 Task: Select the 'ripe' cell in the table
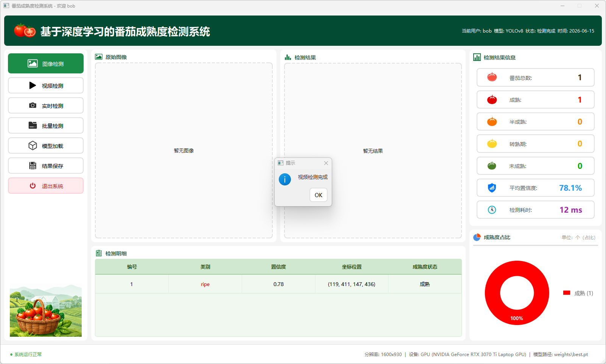point(205,284)
